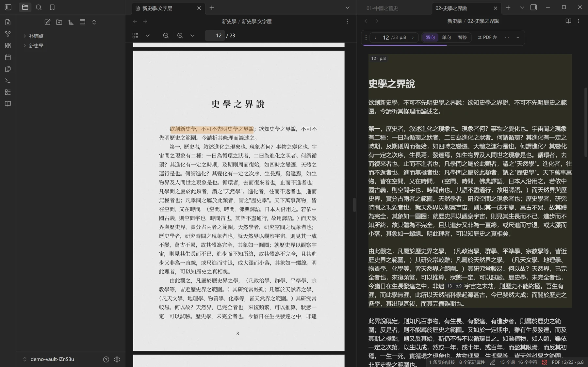Open more options for the PDF pane
The image size is (588, 367).
tap(347, 21)
